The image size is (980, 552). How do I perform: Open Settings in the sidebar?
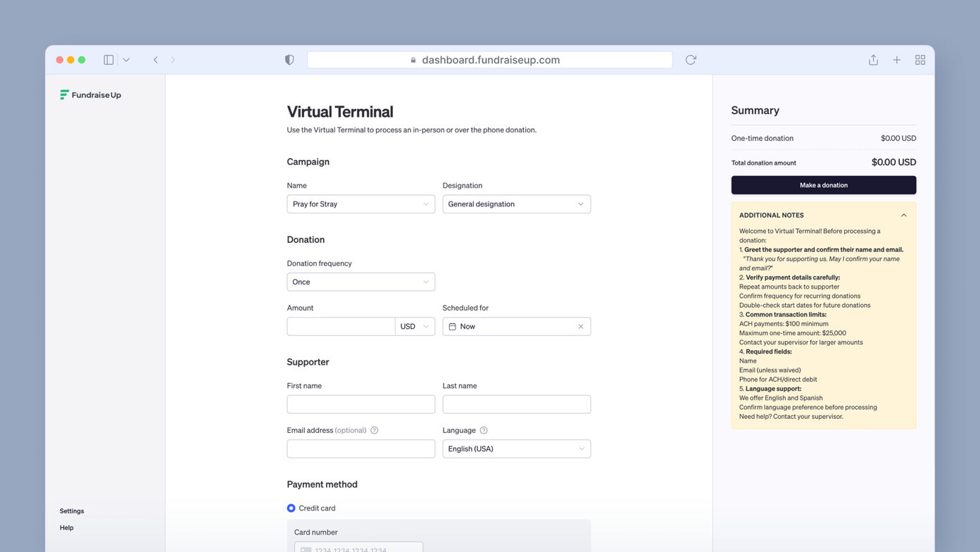tap(71, 510)
